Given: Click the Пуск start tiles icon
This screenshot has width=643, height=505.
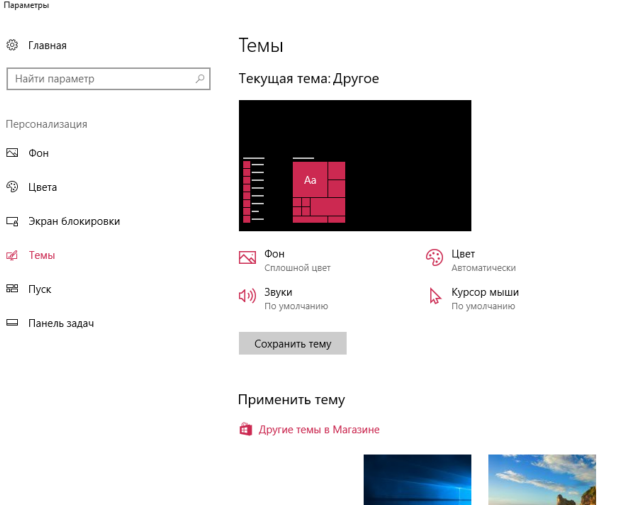Looking at the screenshot, I should [x=12, y=289].
